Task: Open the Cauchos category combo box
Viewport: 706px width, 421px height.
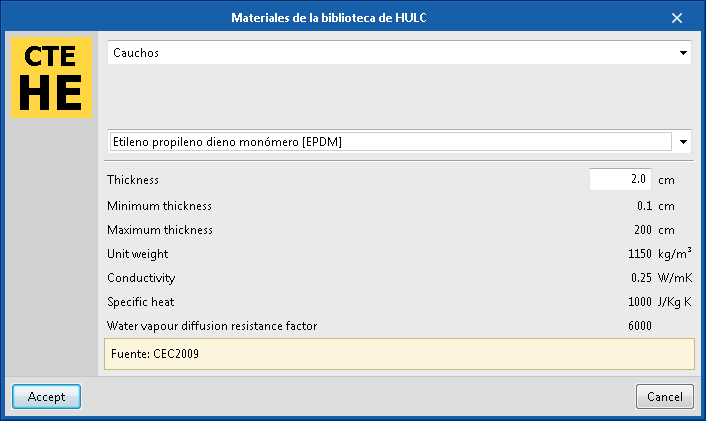Action: (x=390, y=53)
